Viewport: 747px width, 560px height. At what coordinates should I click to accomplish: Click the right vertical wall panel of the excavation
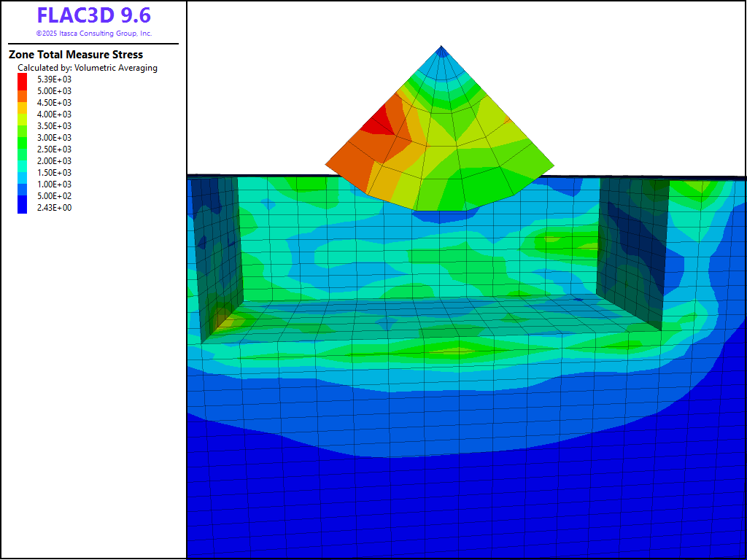pyautogui.click(x=633, y=248)
